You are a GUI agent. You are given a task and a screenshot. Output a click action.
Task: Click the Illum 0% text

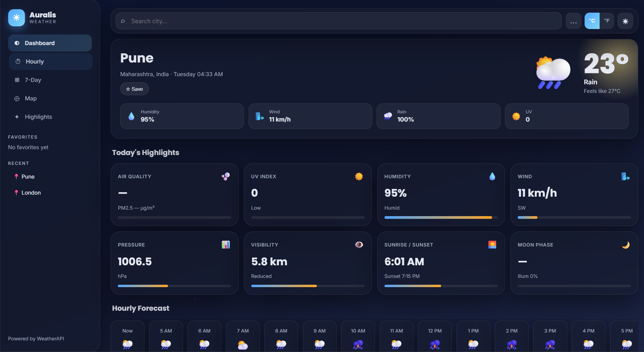(x=528, y=276)
